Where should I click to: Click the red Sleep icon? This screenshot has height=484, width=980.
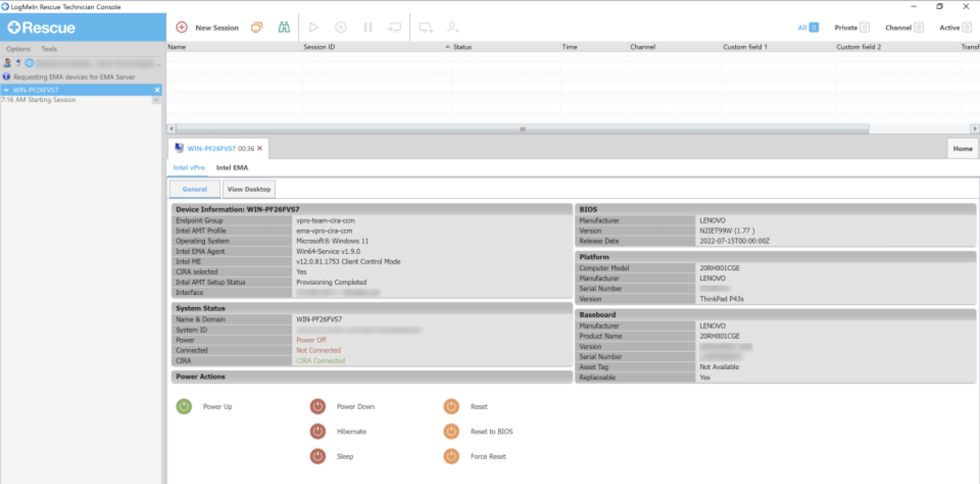[318, 456]
